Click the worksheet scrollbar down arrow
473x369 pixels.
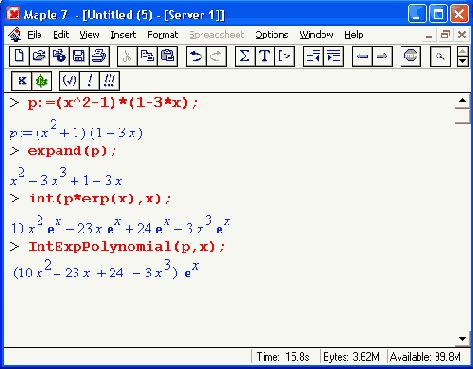point(462,339)
